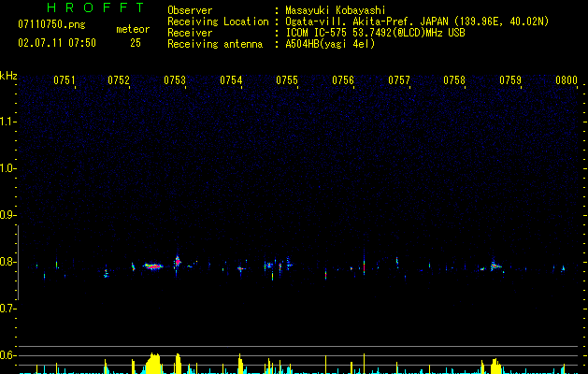This screenshot has width=588, height=374.
Task: Click the meteor label
Action: coord(133,29)
